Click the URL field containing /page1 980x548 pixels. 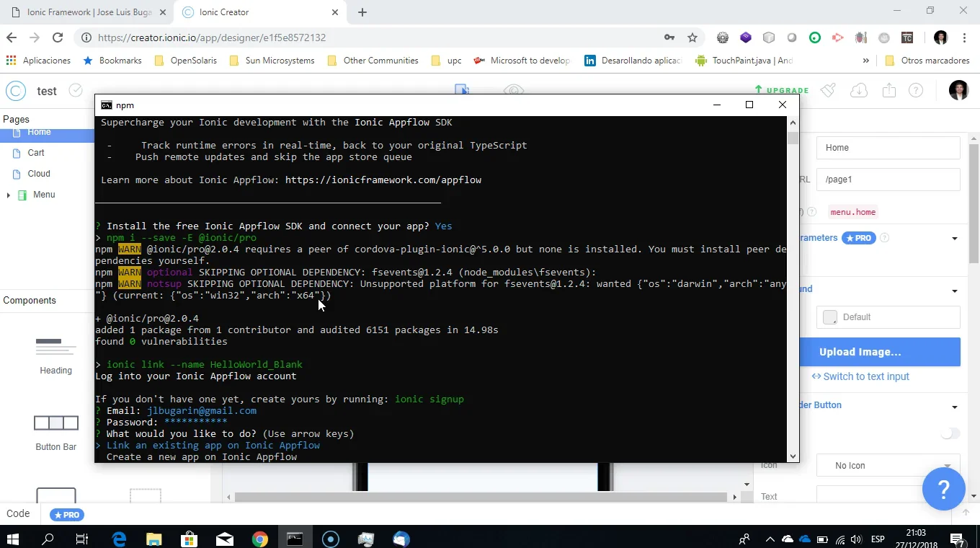pos(888,180)
